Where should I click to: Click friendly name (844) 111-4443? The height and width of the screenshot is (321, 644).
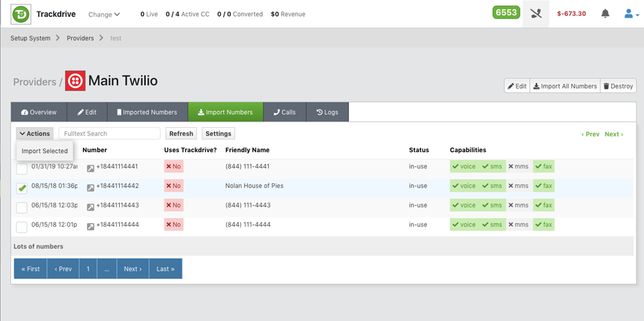(x=248, y=205)
